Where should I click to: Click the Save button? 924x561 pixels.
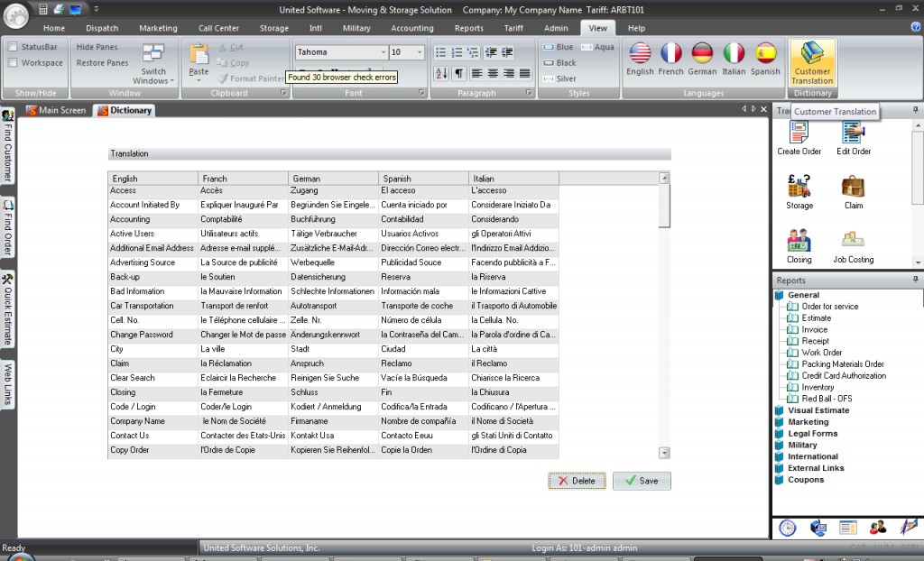[642, 481]
